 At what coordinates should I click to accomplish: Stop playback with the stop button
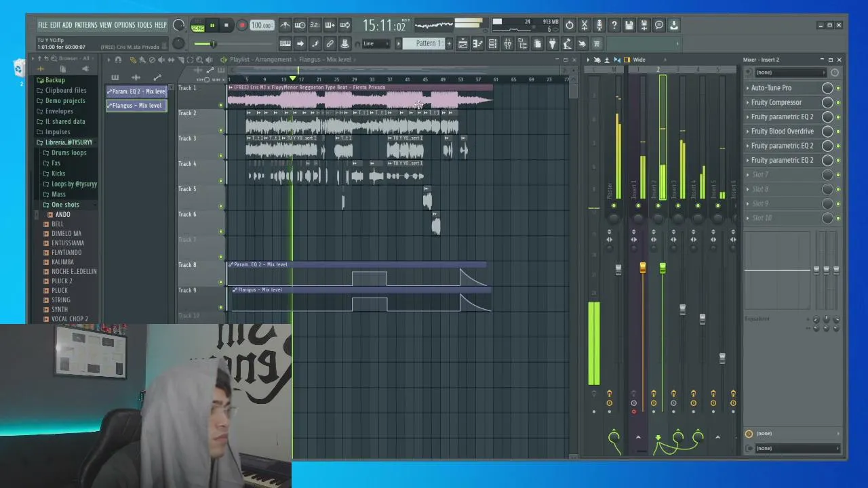tap(226, 26)
